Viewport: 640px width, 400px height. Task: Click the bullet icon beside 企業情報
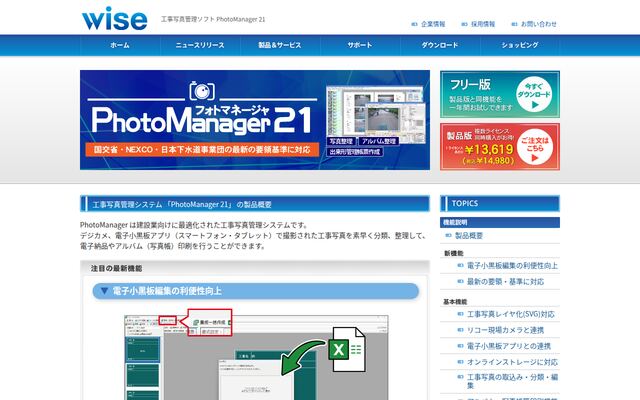(414, 24)
